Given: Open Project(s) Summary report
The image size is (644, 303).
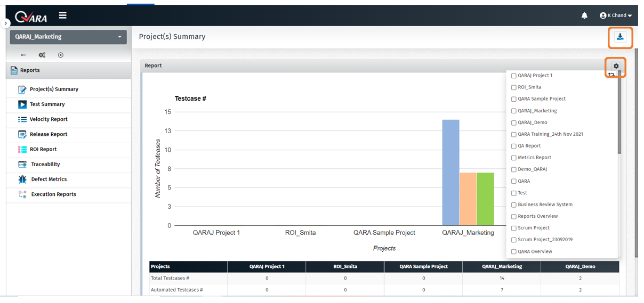Looking at the screenshot, I should pos(54,89).
